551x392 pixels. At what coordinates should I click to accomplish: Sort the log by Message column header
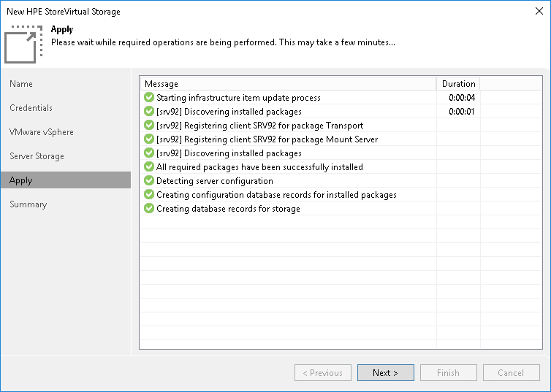click(x=289, y=84)
